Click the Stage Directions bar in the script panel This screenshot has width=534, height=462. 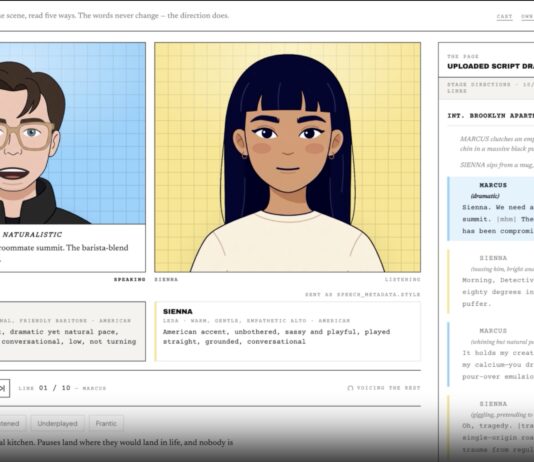(486, 88)
